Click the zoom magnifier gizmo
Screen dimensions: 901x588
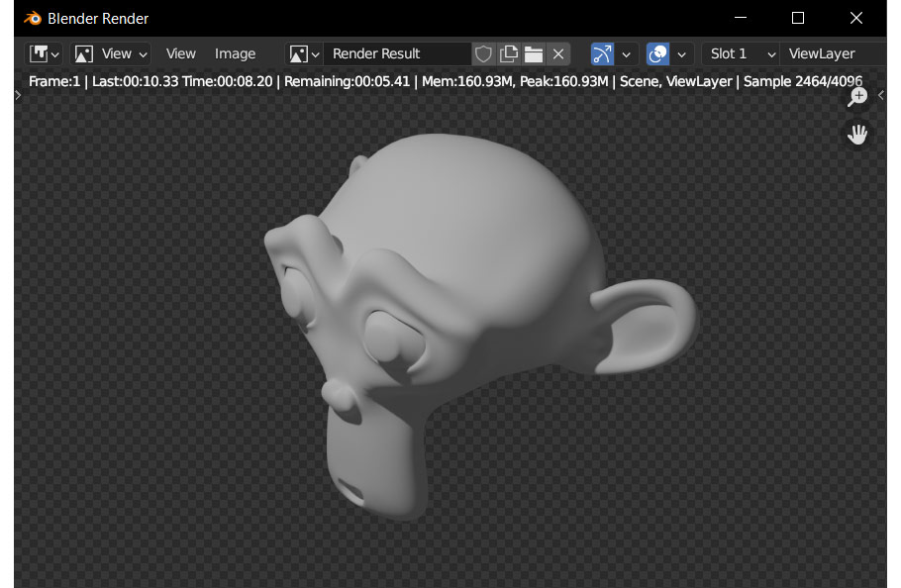click(x=857, y=97)
